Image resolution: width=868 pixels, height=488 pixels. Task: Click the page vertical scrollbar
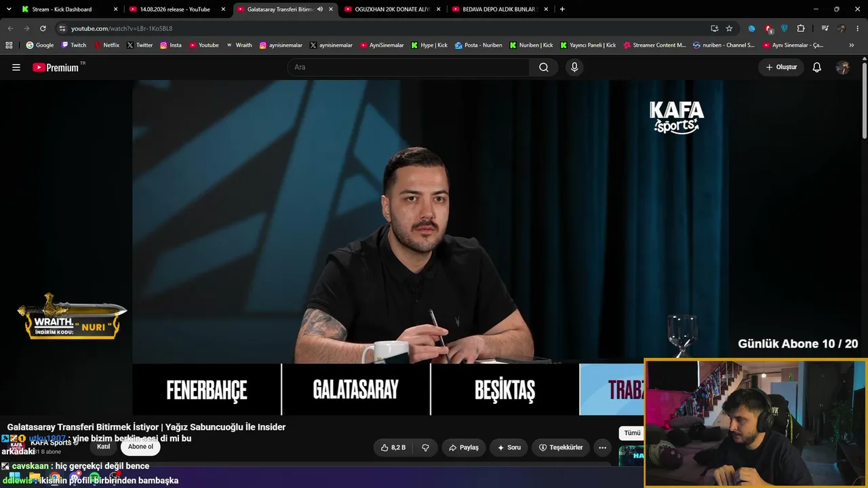pyautogui.click(x=865, y=102)
